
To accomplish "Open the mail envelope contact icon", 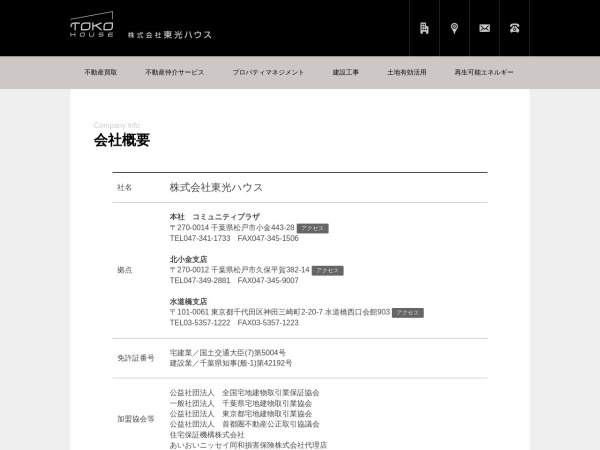I will pos(484,28).
